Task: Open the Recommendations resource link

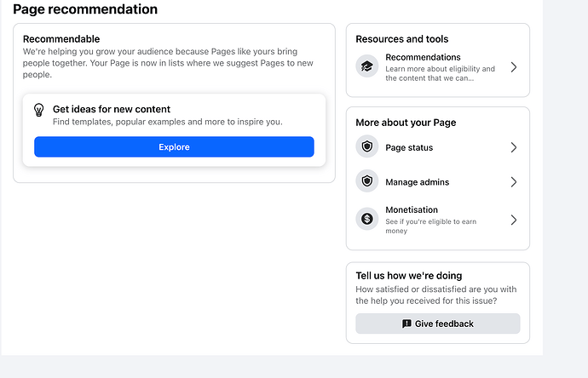Action: pos(423,57)
